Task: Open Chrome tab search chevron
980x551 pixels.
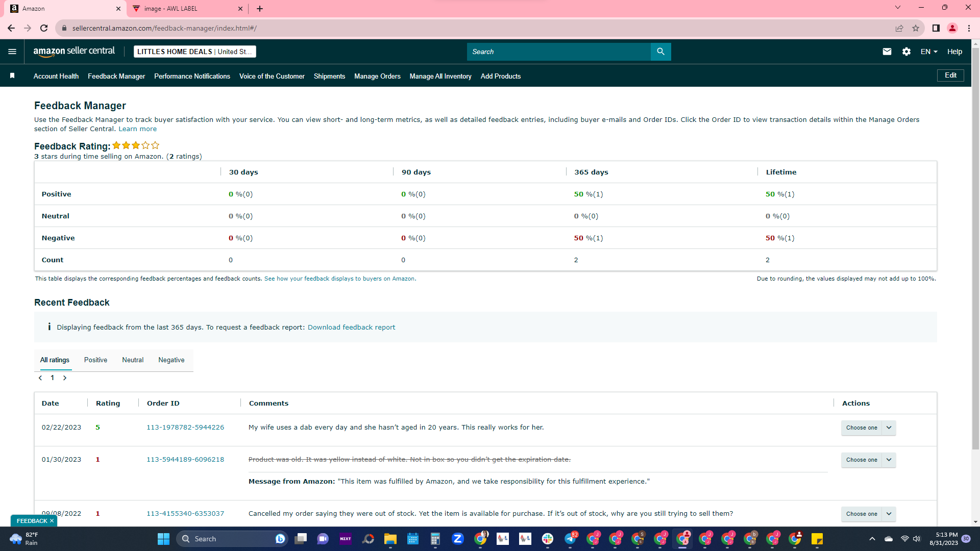Action: 898,8
